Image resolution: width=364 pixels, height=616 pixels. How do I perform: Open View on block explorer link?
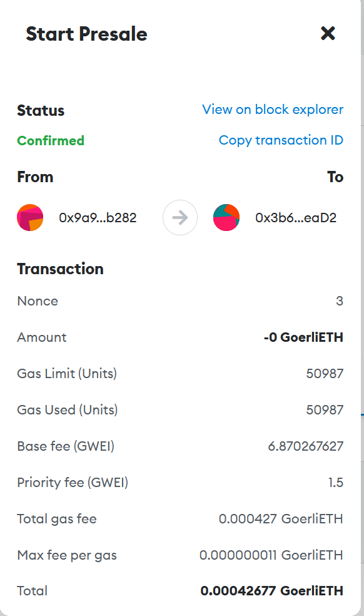(273, 109)
